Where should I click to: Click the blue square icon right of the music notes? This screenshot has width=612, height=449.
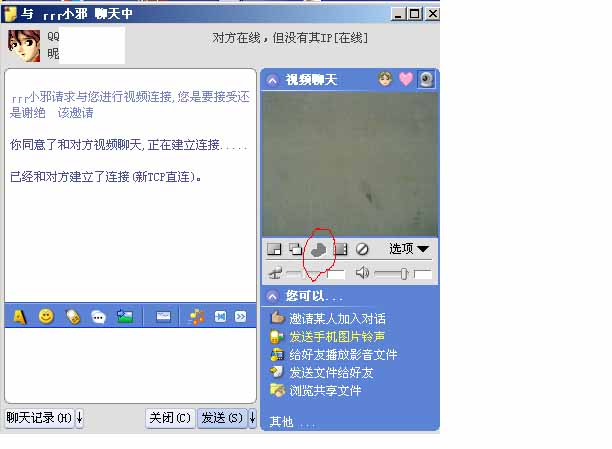click(220, 316)
